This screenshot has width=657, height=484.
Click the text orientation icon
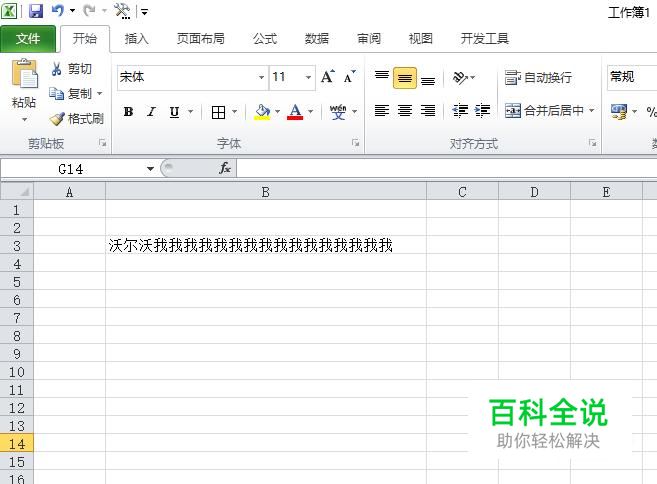click(460, 78)
